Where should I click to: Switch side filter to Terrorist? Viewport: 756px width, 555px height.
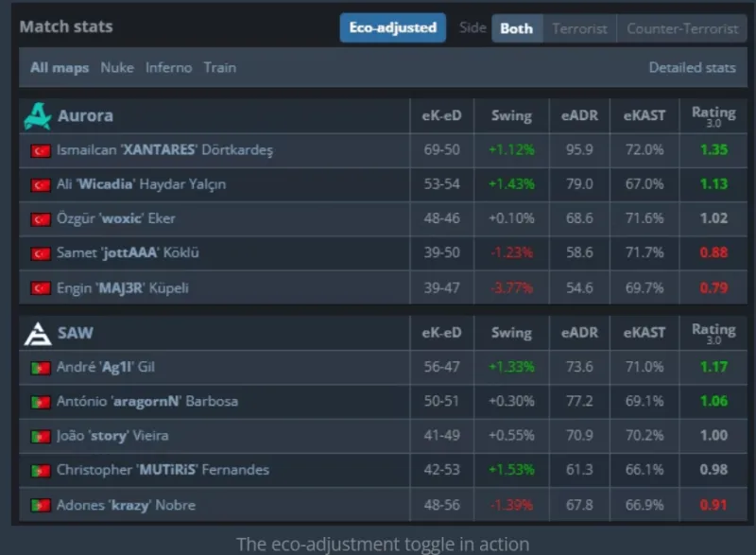[x=579, y=28]
